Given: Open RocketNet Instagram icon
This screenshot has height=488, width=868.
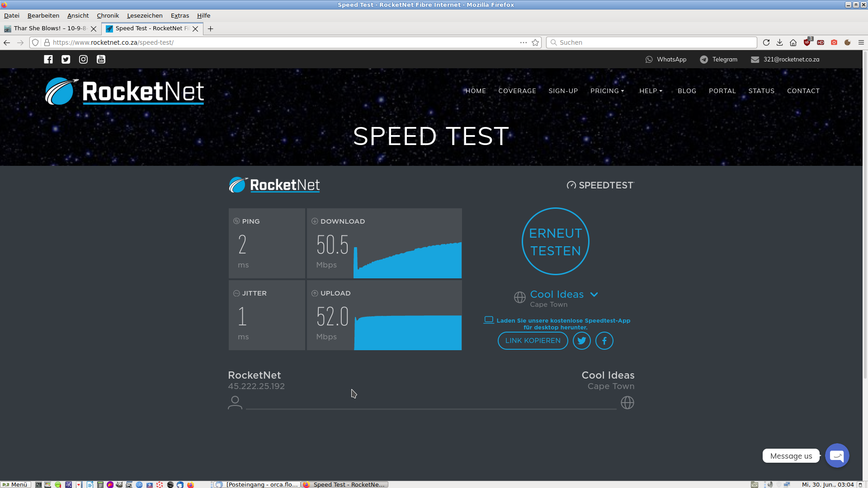Looking at the screenshot, I should [x=83, y=59].
